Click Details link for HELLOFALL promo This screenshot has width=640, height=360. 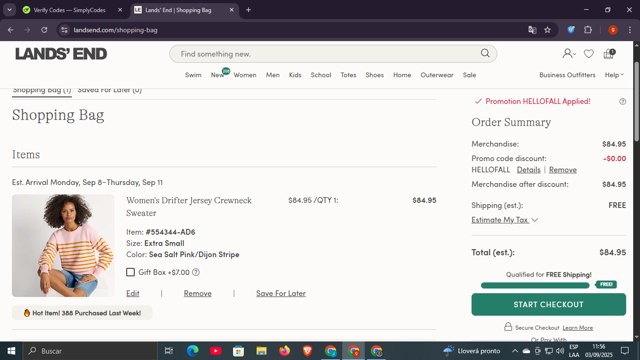pyautogui.click(x=529, y=170)
